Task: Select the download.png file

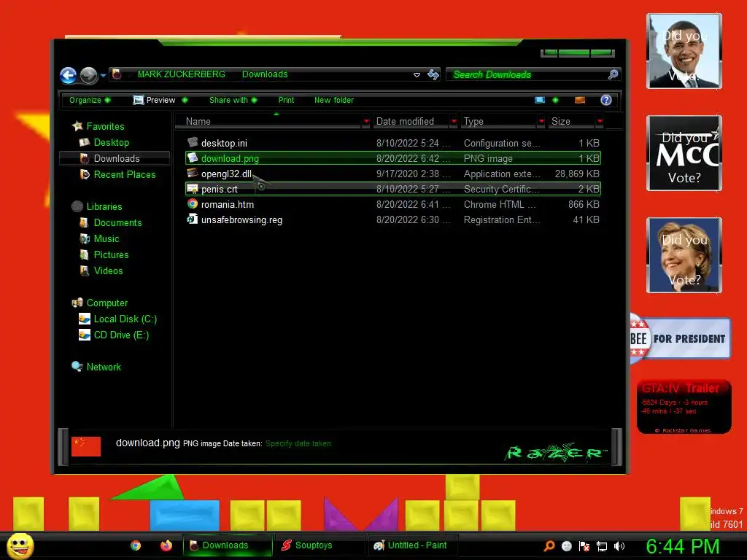Action: tap(393, 158)
